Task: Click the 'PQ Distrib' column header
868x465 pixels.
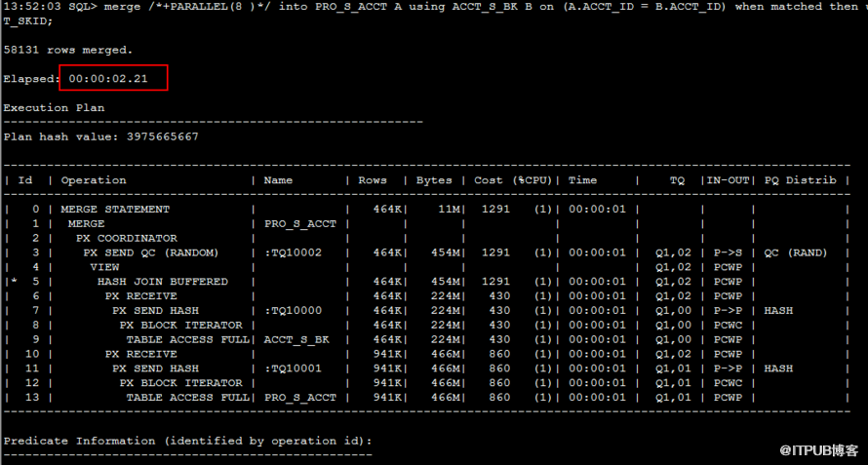Action: click(801, 180)
